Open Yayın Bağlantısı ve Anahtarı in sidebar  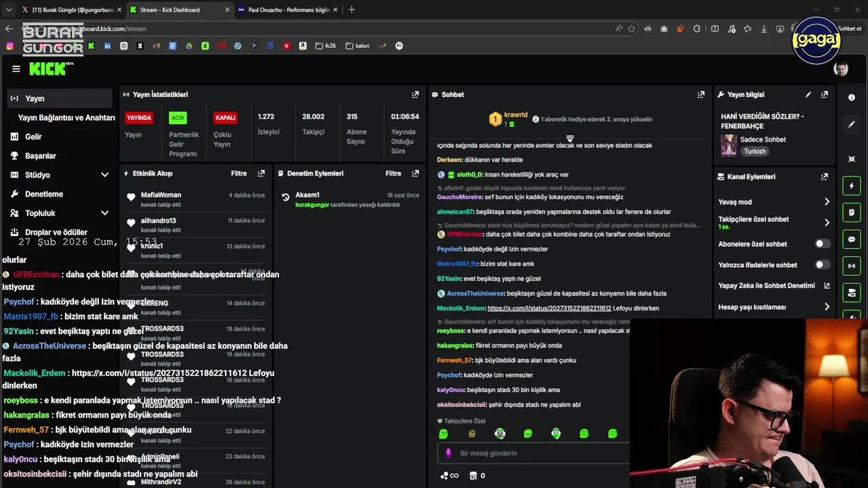click(x=66, y=117)
